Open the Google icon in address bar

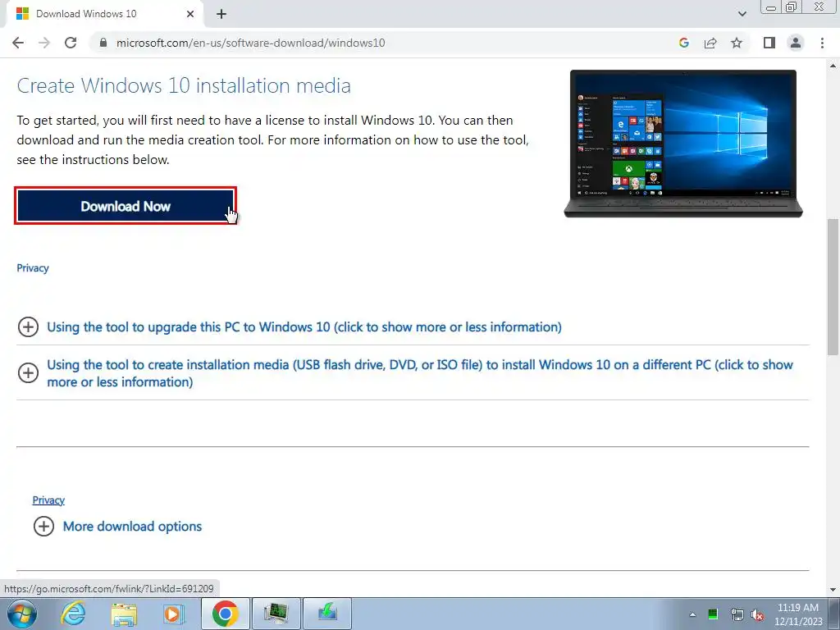pyautogui.click(x=683, y=43)
